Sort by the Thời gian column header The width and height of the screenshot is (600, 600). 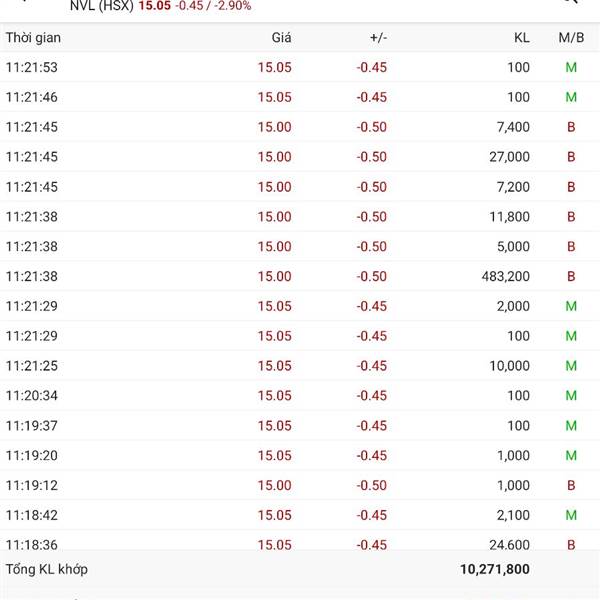pyautogui.click(x=33, y=37)
